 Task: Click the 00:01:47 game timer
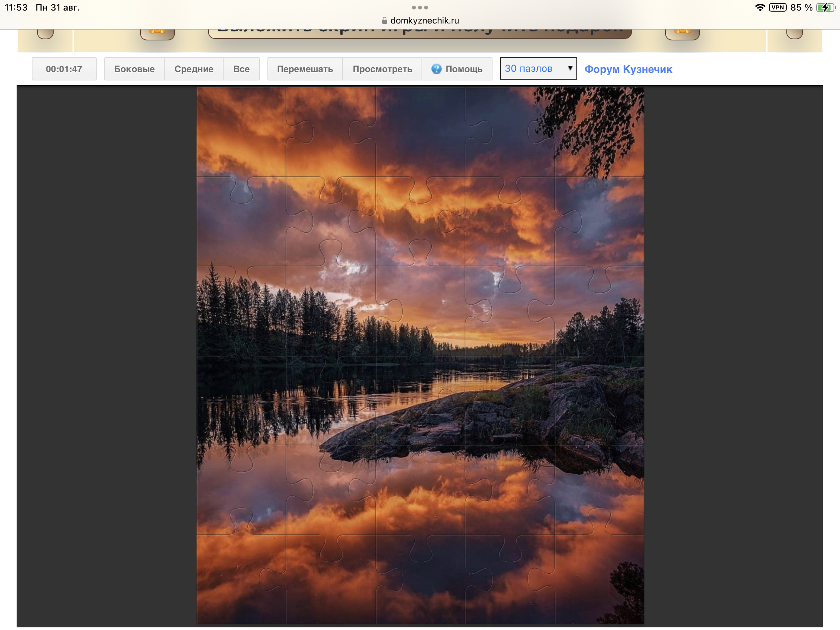(x=64, y=69)
